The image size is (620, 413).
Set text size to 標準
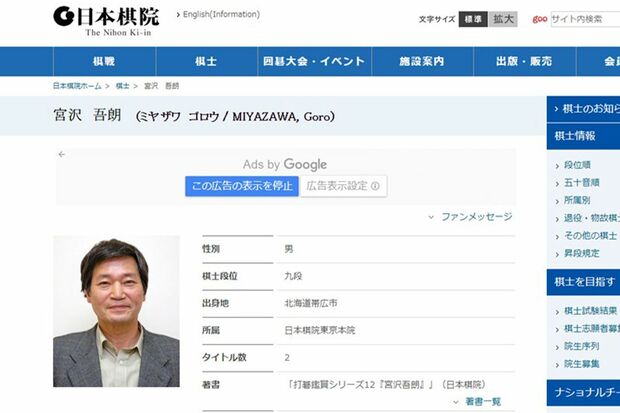[473, 19]
